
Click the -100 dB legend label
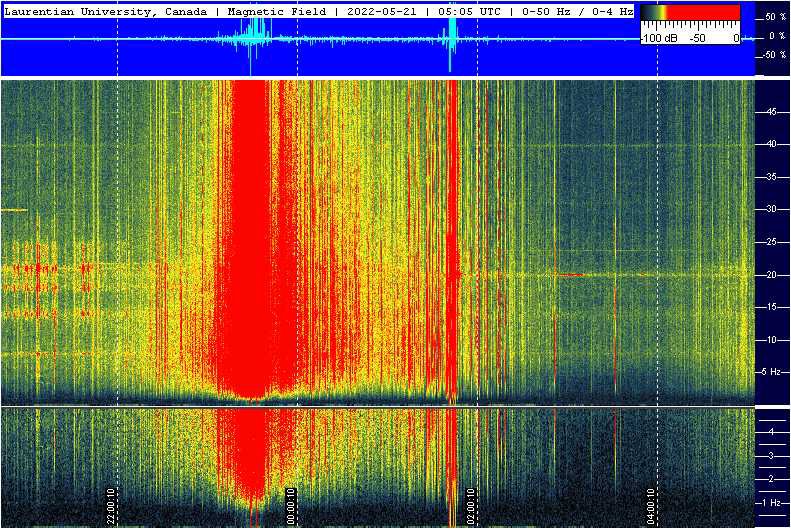pos(656,38)
